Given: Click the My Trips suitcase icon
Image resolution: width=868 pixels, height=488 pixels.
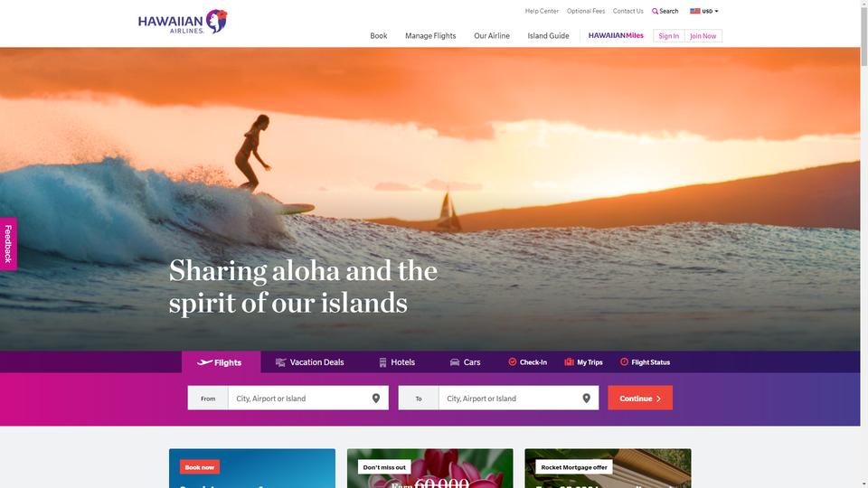Looking at the screenshot, I should pos(569,361).
